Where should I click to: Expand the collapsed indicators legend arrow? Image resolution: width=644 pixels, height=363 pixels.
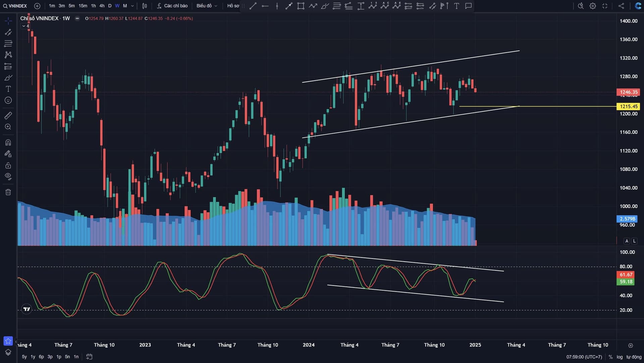[x=24, y=26]
